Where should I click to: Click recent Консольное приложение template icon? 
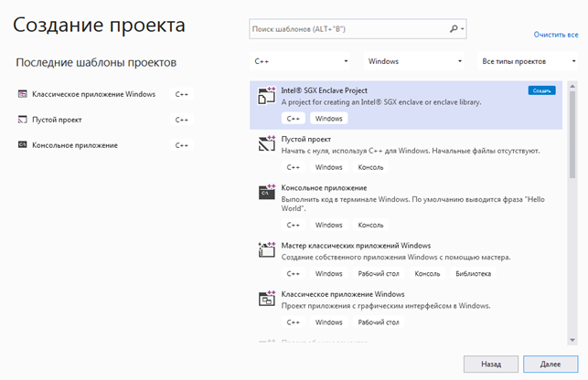23,144
